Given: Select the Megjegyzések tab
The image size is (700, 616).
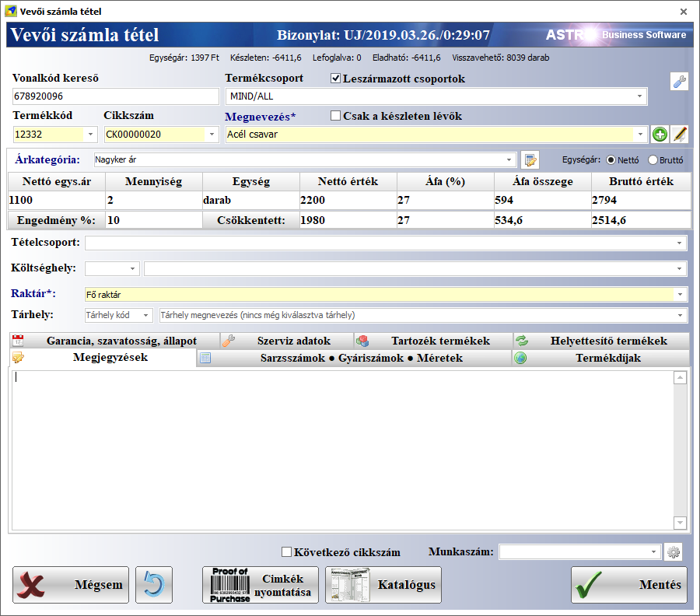Looking at the screenshot, I should coord(103,358).
